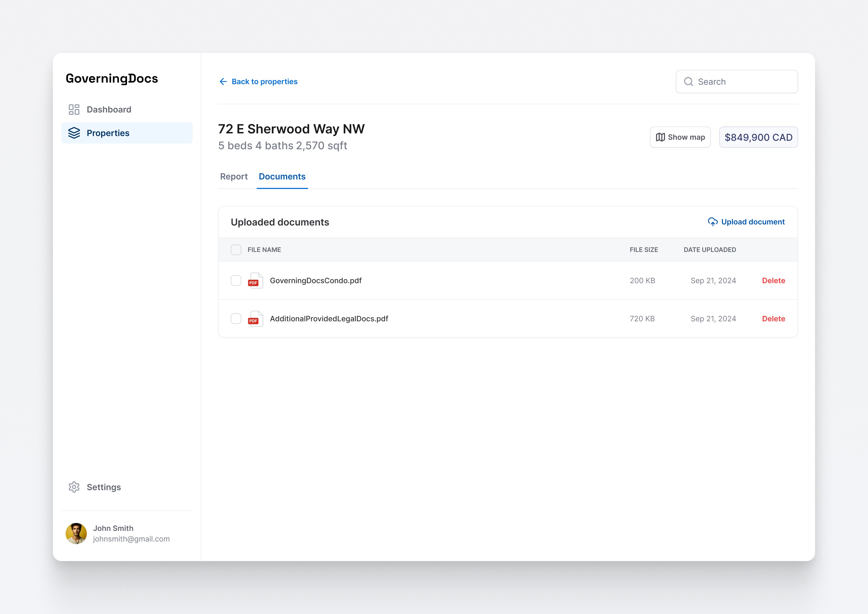Click the cloud upload icon
868x614 pixels.
coord(713,222)
